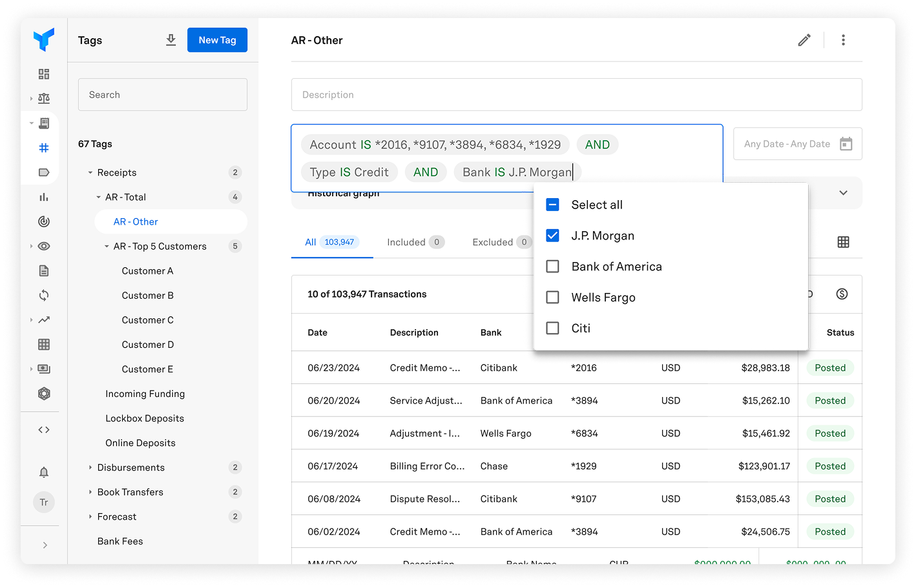Click the tag Search input field
The width and height of the screenshot is (916, 588).
click(163, 95)
